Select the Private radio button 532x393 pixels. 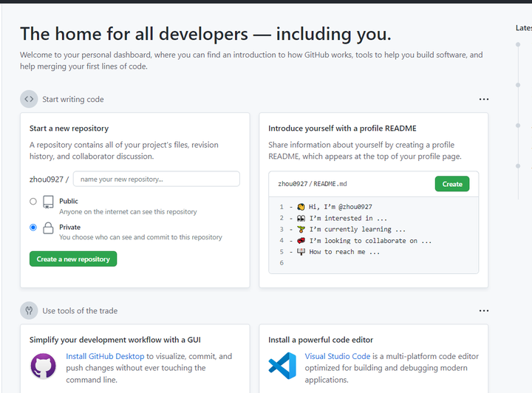33,228
